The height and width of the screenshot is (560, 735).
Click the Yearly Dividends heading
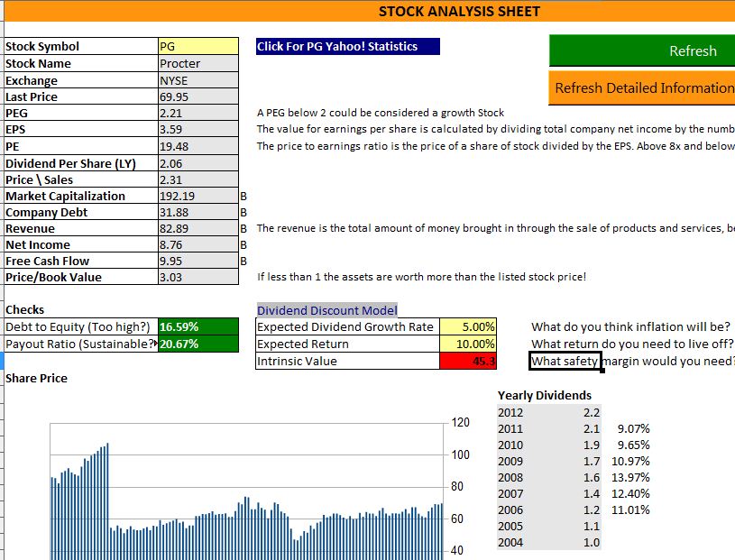544,395
